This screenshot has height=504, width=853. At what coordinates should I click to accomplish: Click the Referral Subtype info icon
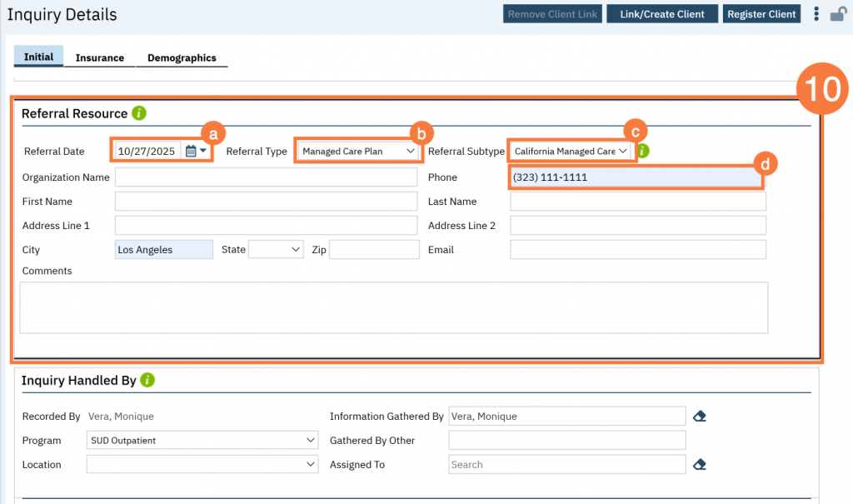point(643,151)
